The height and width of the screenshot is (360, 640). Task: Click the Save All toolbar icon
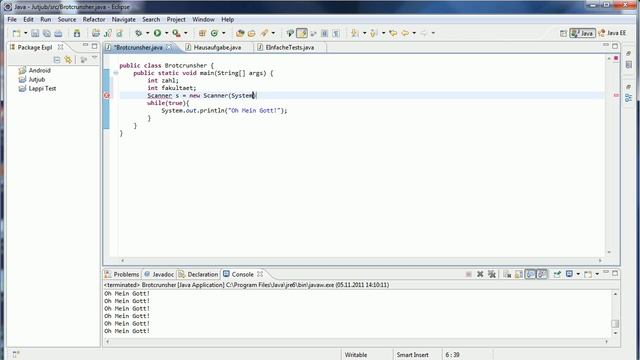click(x=47, y=33)
